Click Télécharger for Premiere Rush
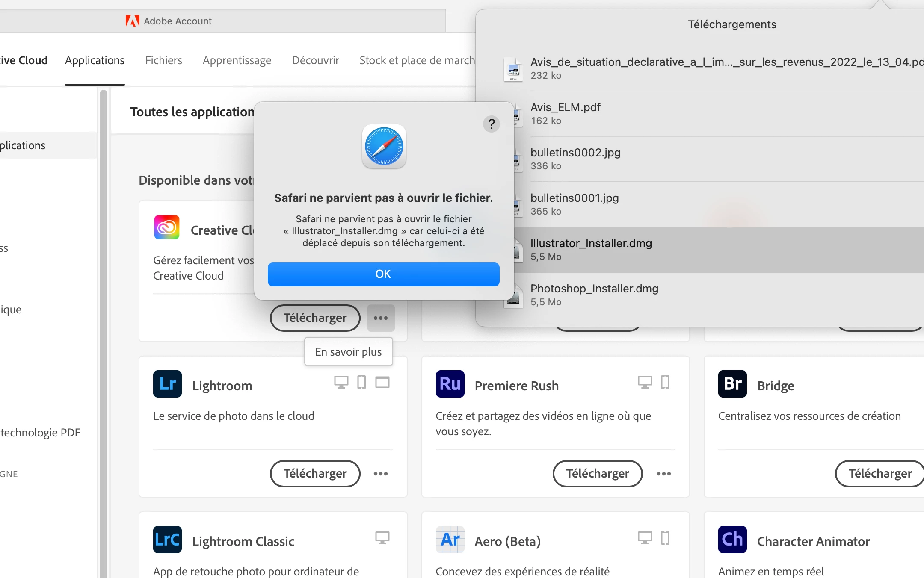924x578 pixels. (x=597, y=474)
